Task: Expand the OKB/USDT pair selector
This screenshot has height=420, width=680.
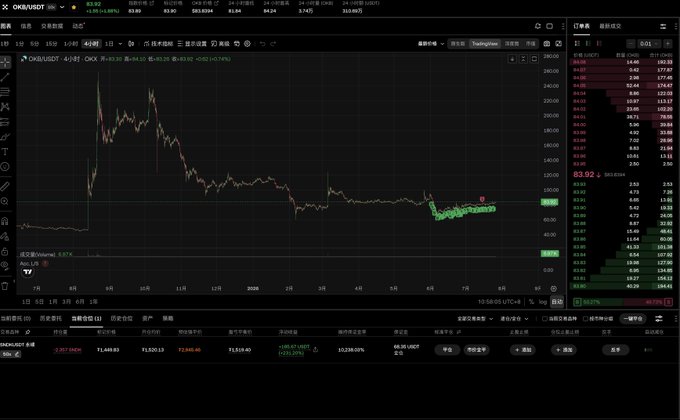Action: 62,7
